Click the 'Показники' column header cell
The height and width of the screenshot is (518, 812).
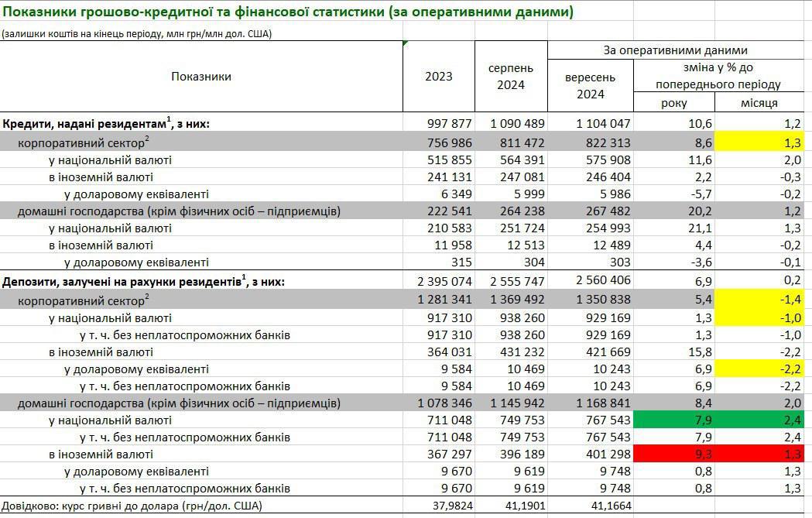click(201, 76)
